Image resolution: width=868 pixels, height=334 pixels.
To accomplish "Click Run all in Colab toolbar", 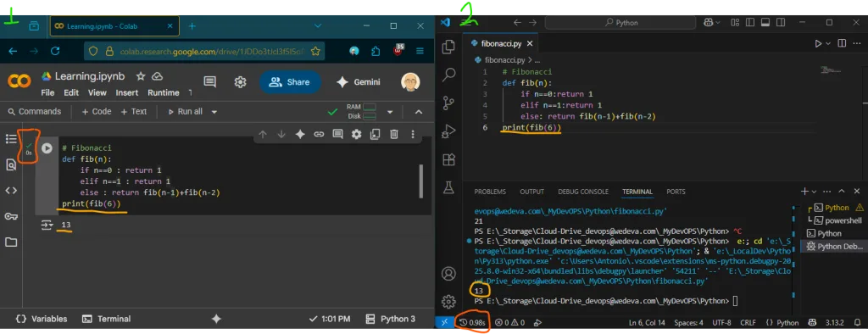I will 185,111.
